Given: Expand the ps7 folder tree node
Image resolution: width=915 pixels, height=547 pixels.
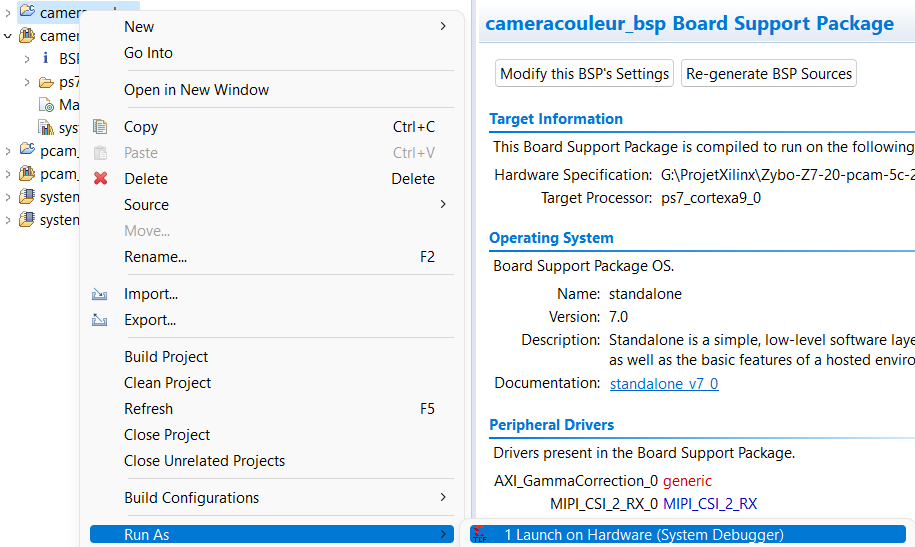Looking at the screenshot, I should pyautogui.click(x=27, y=82).
